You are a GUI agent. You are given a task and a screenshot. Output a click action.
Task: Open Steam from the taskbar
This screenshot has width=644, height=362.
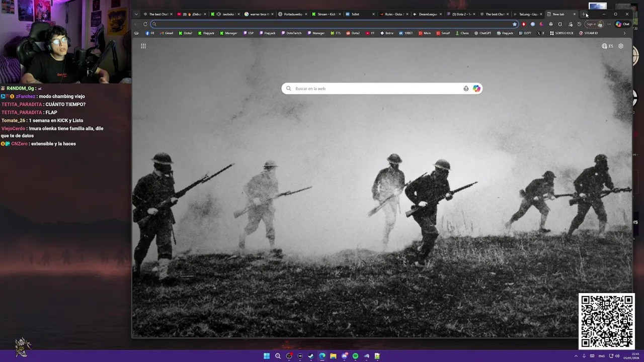(x=311, y=356)
